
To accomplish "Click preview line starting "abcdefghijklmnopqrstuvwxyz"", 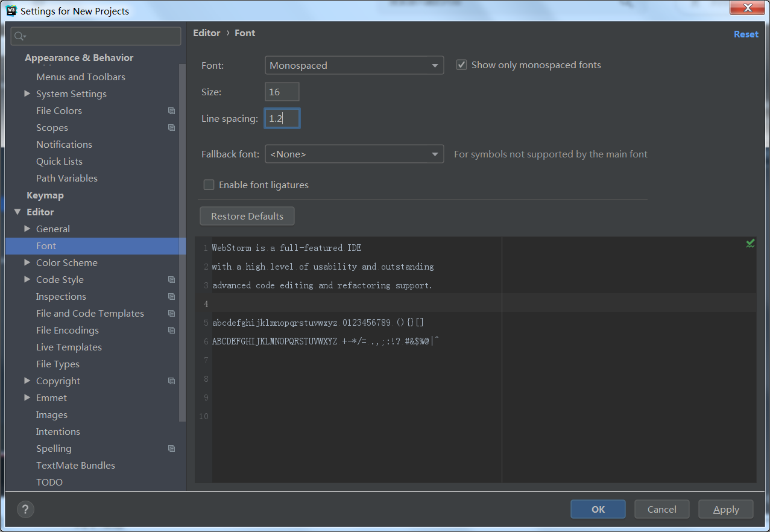I will click(318, 323).
